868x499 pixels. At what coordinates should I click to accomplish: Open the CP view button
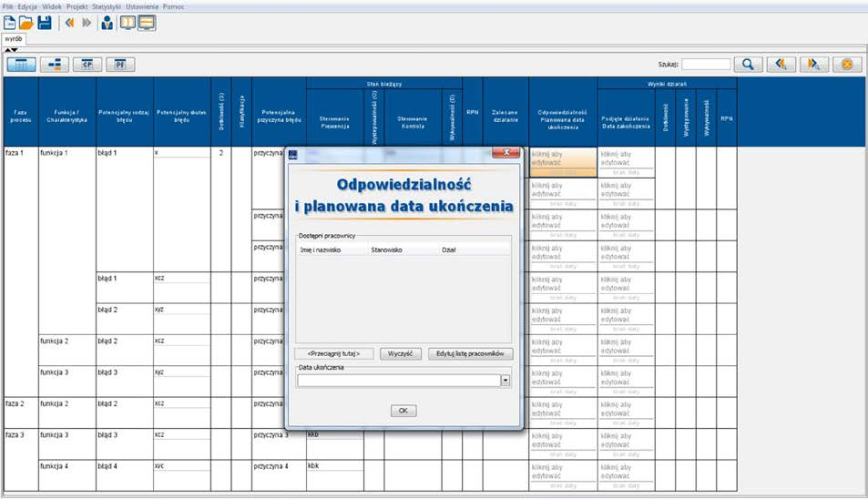[x=87, y=65]
